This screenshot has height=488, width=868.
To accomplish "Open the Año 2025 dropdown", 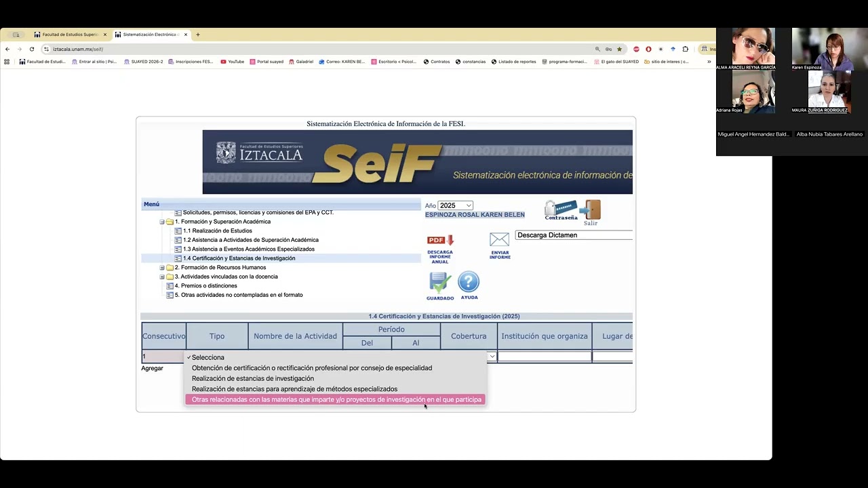I will point(455,205).
